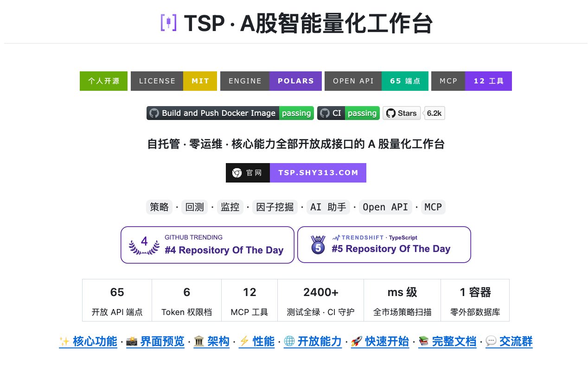The height and width of the screenshot is (366, 588).
Task: Click the Stars button
Action: tap(402, 113)
